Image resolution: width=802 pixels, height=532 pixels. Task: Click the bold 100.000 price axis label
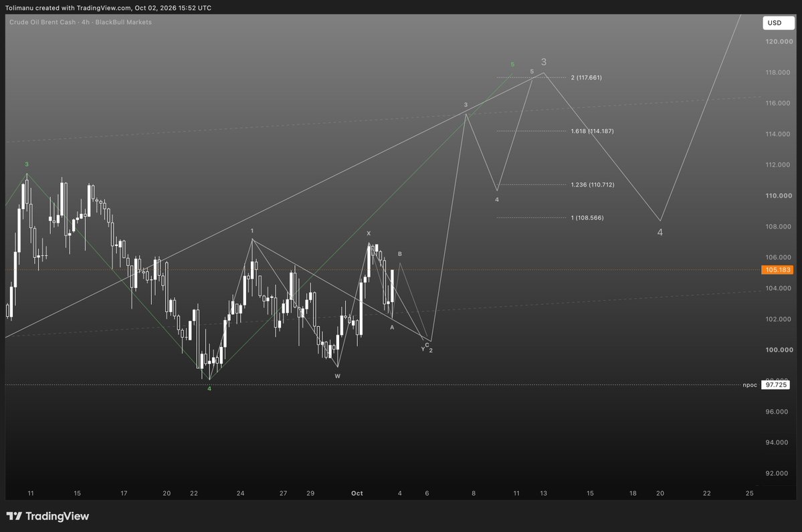(779, 350)
